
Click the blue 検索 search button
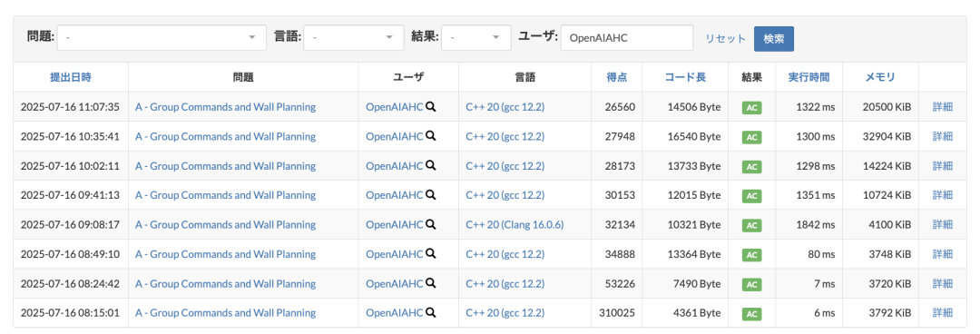(x=774, y=38)
